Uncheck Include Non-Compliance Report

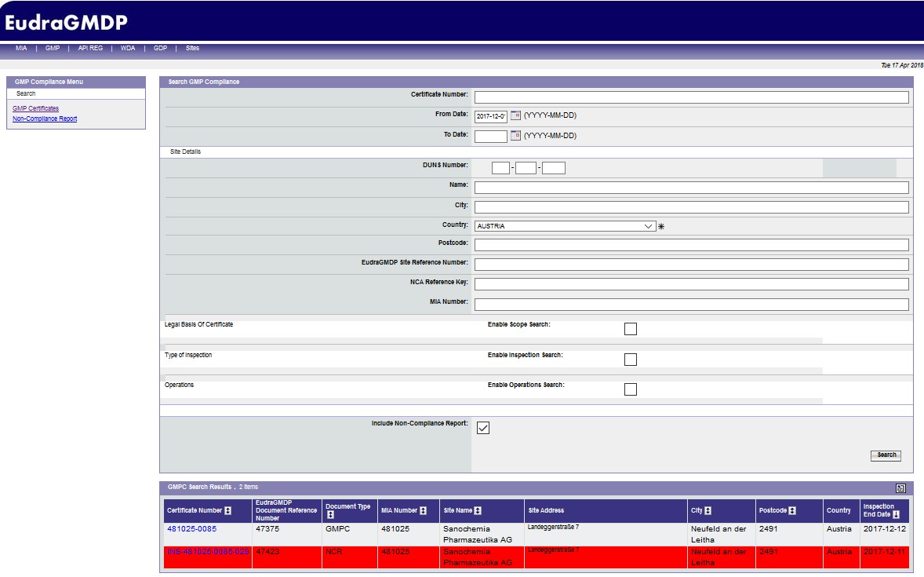(x=483, y=428)
